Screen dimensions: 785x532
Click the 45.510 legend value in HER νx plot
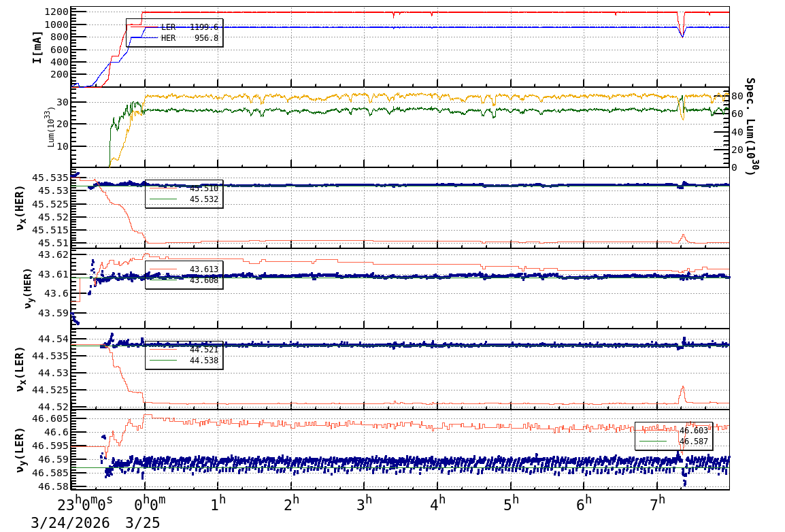204,188
